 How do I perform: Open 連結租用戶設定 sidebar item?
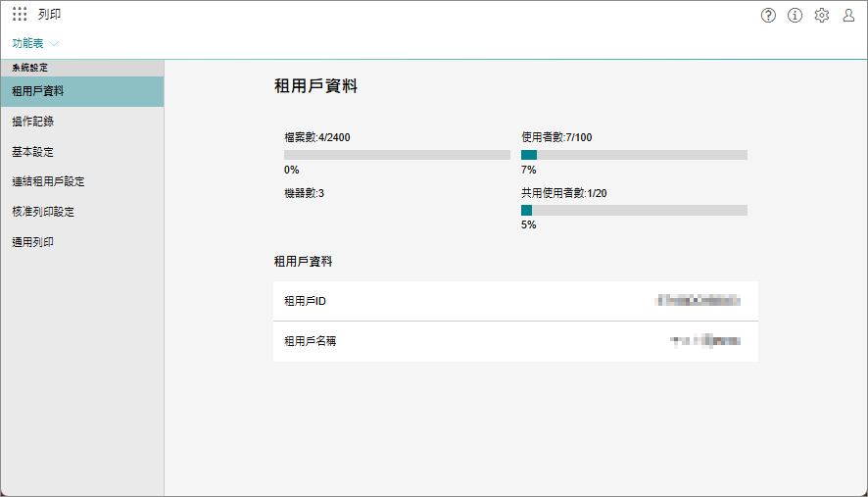48,181
